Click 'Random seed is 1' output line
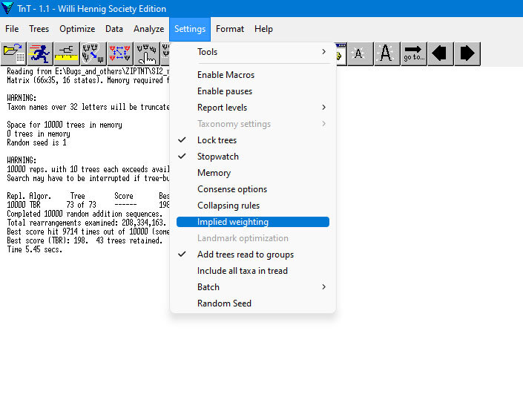Screen dimensions: 523x420 (36, 142)
